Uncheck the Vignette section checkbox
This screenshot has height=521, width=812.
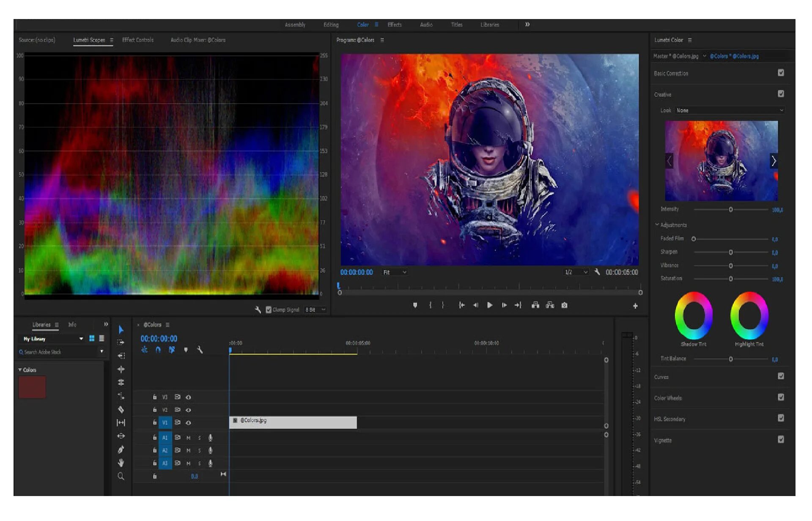(781, 439)
